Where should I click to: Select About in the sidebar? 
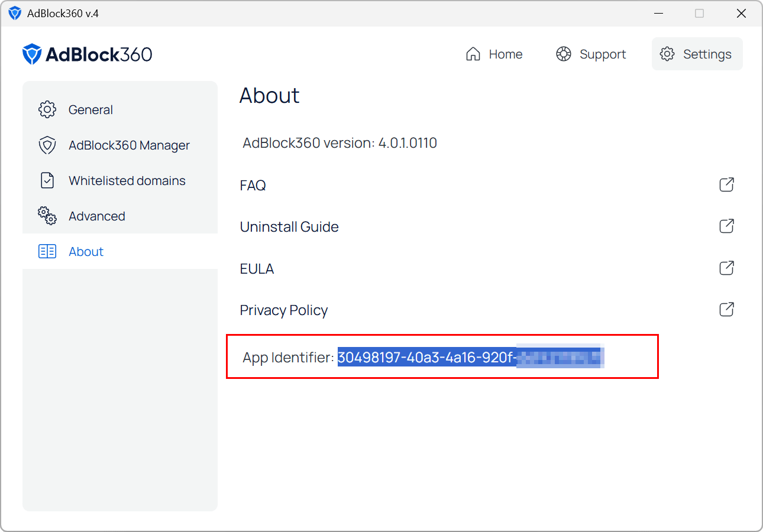[120, 251]
